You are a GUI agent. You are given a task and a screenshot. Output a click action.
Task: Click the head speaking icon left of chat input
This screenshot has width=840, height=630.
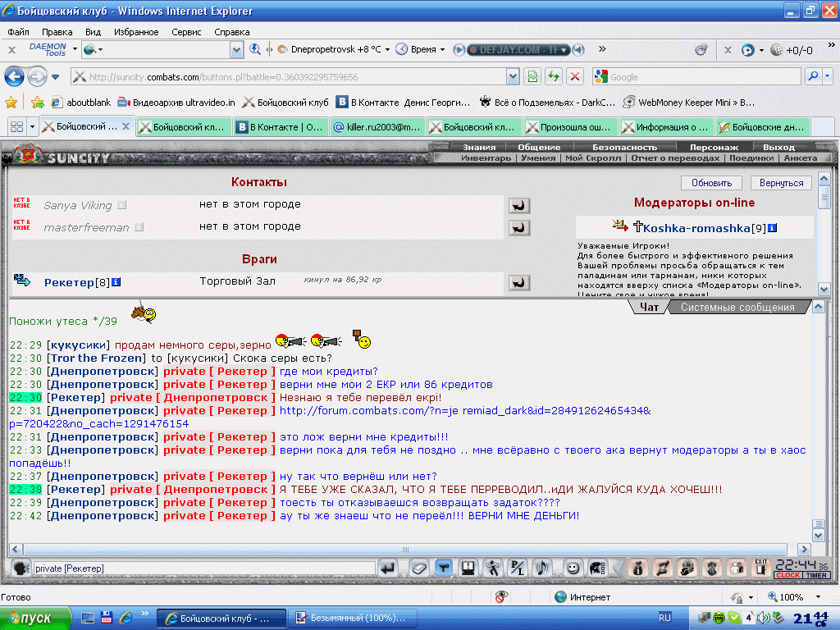coord(21,568)
